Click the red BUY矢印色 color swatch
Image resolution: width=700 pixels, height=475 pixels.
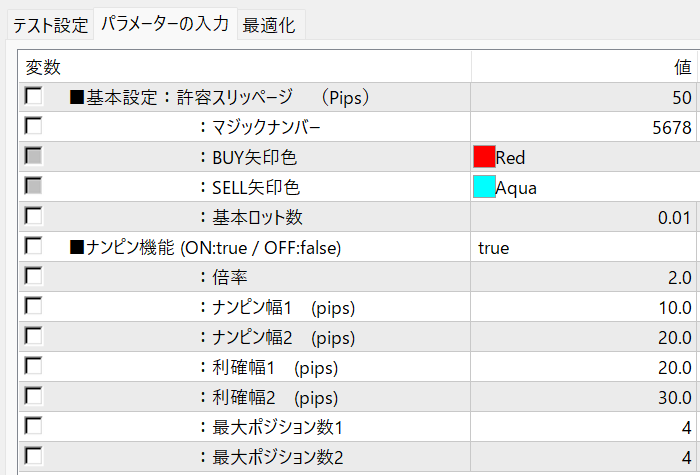click(x=484, y=157)
